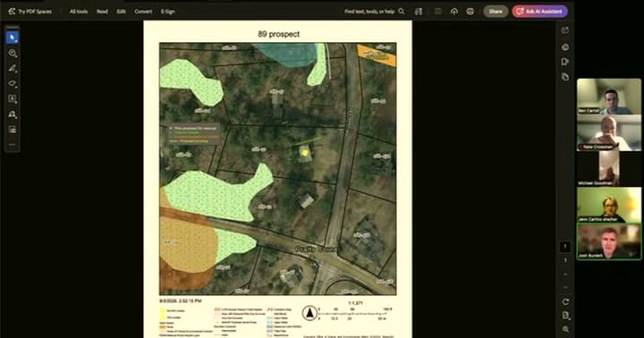Click Ask AI Assistant button

tap(539, 12)
